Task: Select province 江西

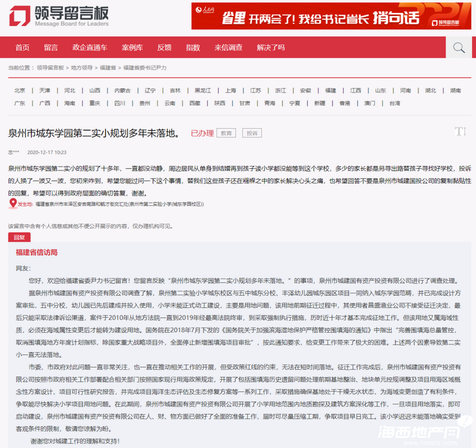Action: (355, 90)
